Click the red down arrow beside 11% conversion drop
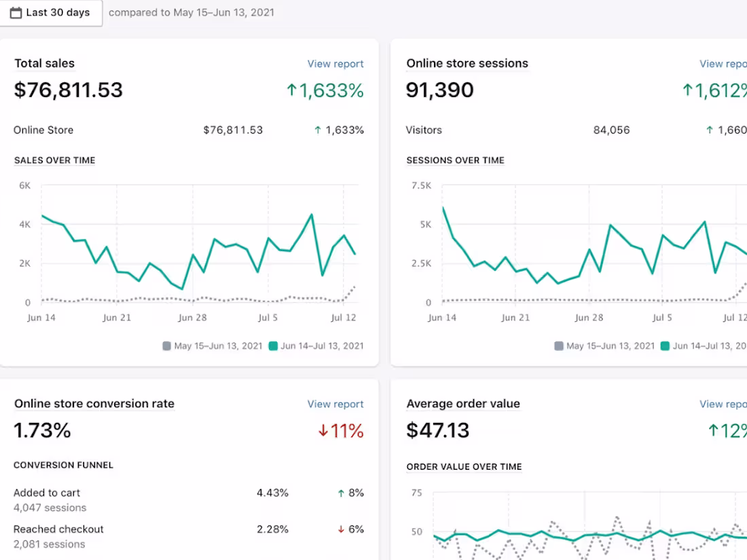Image resolution: width=747 pixels, height=560 pixels. point(322,430)
